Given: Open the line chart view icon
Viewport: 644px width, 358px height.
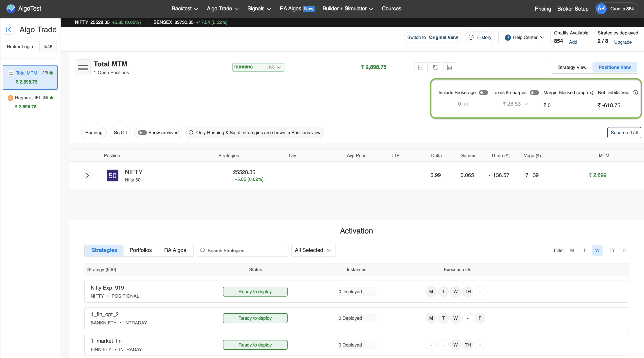Looking at the screenshot, I should coord(421,67).
